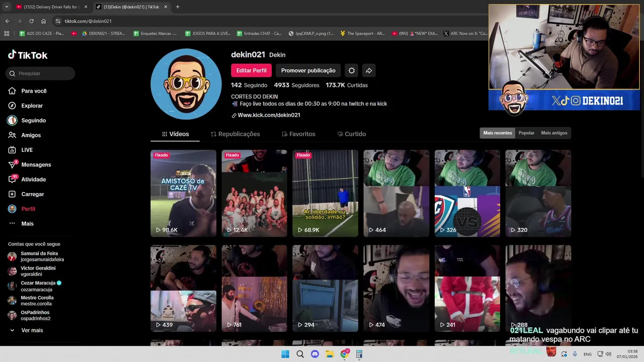Open the Para você feed
The height and width of the screenshot is (362, 644).
tap(28, 91)
